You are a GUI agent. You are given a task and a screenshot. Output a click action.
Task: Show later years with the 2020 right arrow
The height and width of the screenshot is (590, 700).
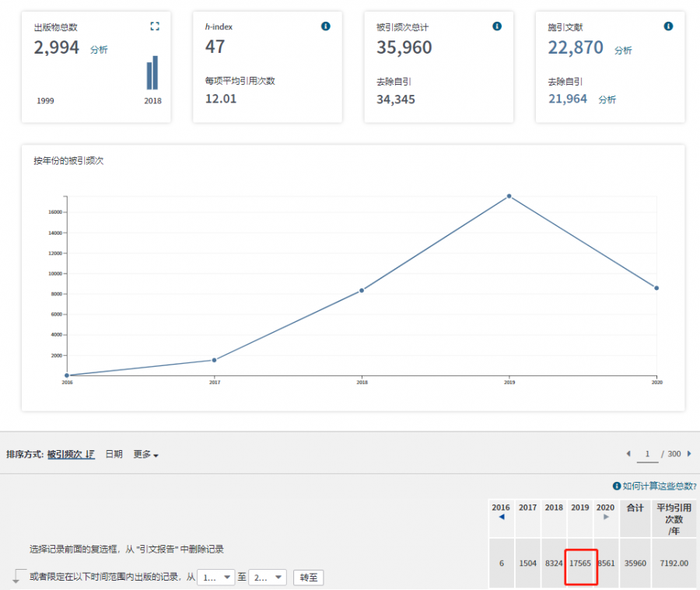pyautogui.click(x=606, y=517)
